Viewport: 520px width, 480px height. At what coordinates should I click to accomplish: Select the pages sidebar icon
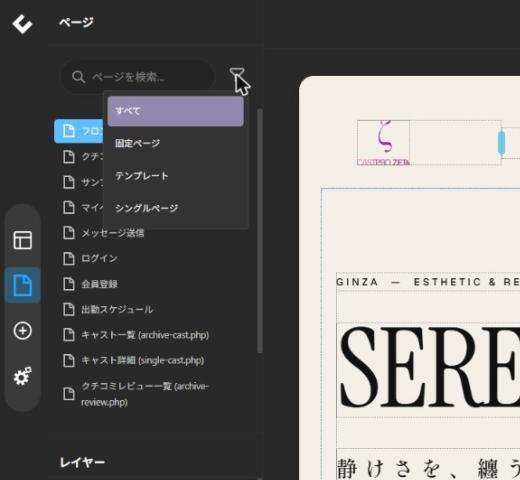click(23, 285)
